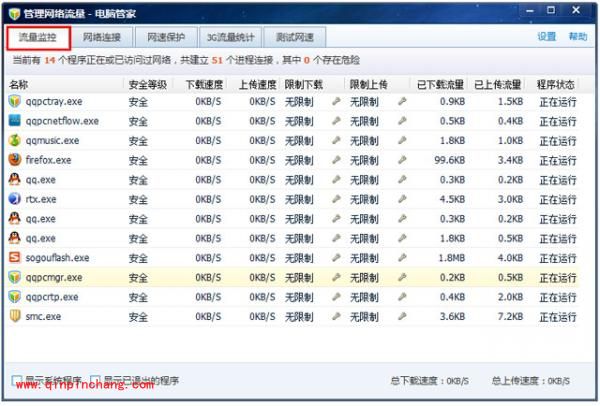The height and width of the screenshot is (406, 600).
Task: Minimize the 管理网络流量 window
Action: pyautogui.click(x=530, y=11)
